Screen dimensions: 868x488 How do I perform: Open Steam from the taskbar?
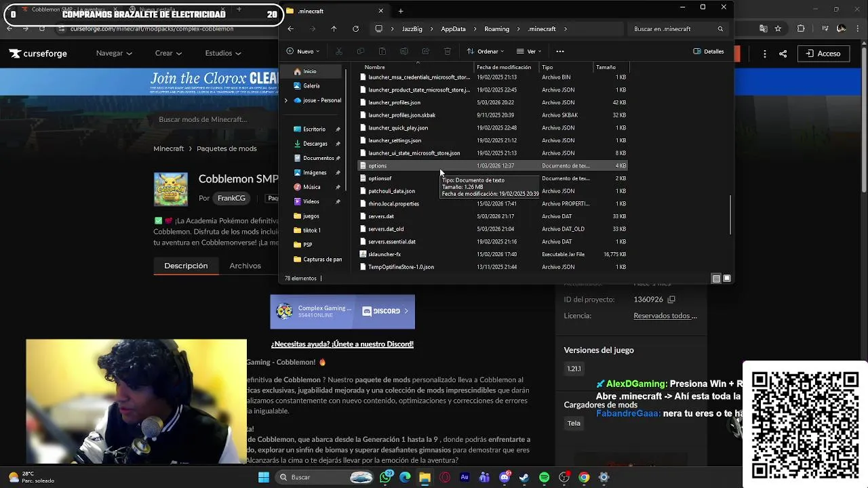(524, 477)
